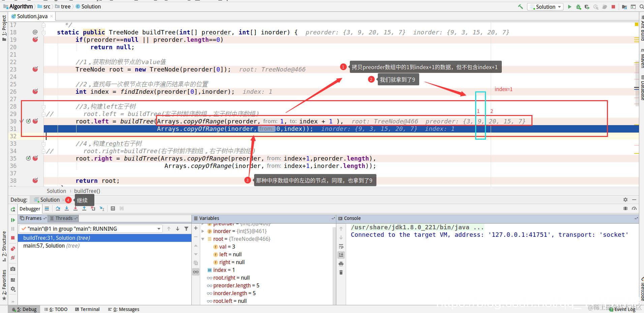This screenshot has height=313, width=644.
Task: Click the Build Project hammer icon
Action: tap(521, 7)
